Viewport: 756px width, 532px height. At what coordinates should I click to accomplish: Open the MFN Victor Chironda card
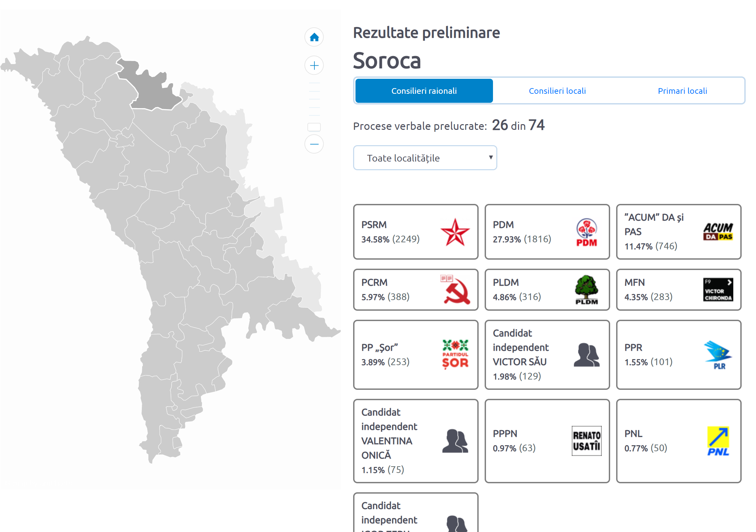tap(678, 290)
